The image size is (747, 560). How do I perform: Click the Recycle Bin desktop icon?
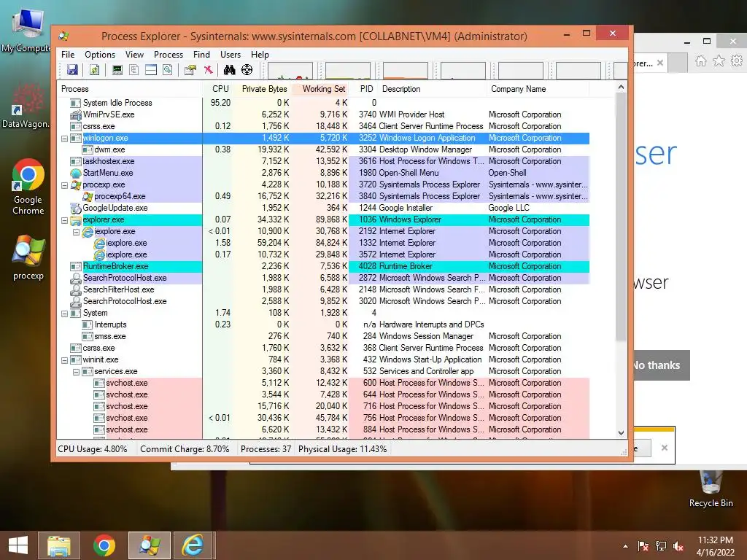(x=711, y=489)
